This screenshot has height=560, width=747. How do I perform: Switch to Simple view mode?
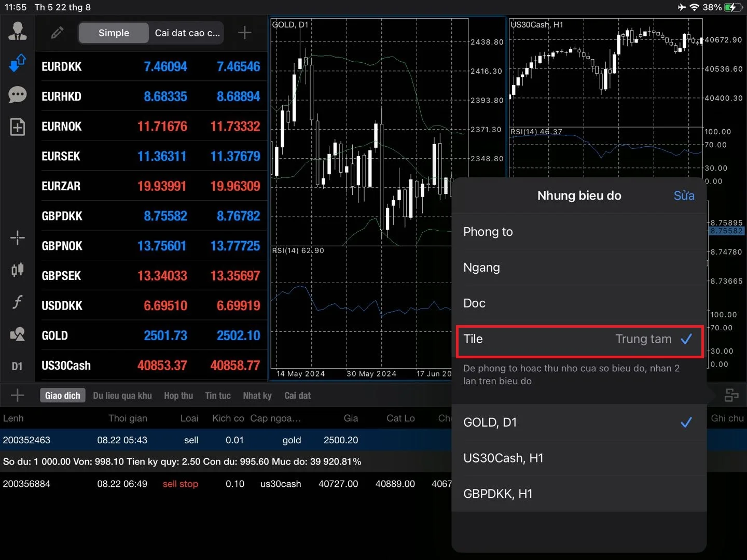[114, 33]
